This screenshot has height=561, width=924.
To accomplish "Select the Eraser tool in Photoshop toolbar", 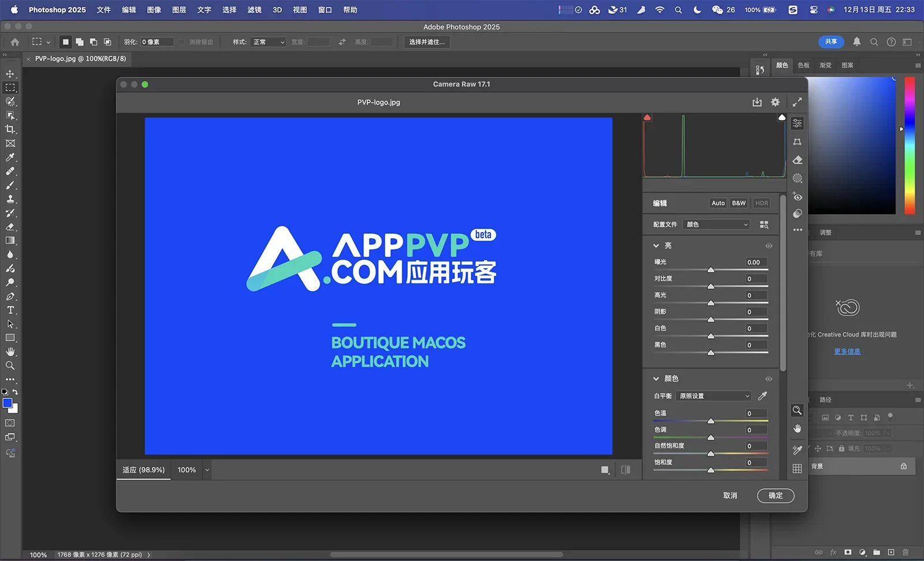I will [x=10, y=227].
